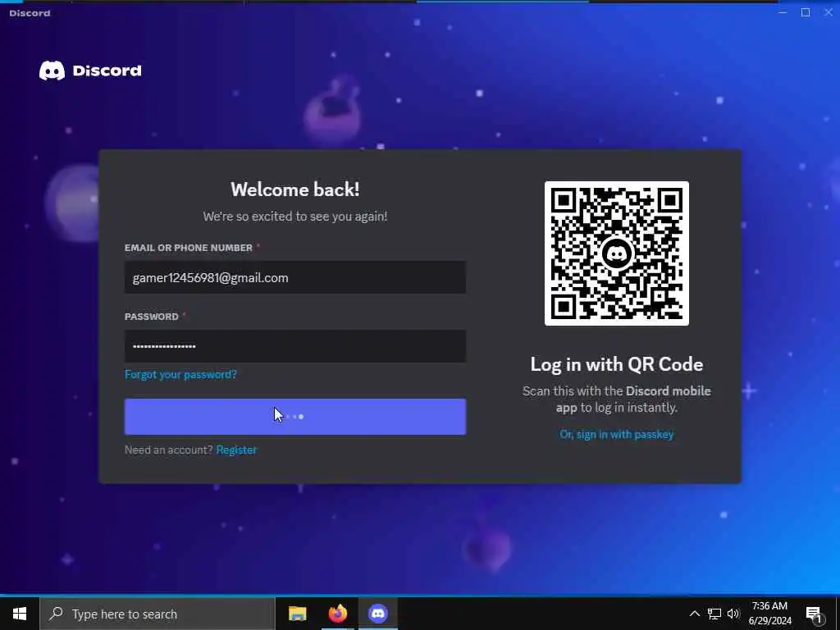Click the taskbar search box
This screenshot has width=840, height=630.
tap(157, 614)
